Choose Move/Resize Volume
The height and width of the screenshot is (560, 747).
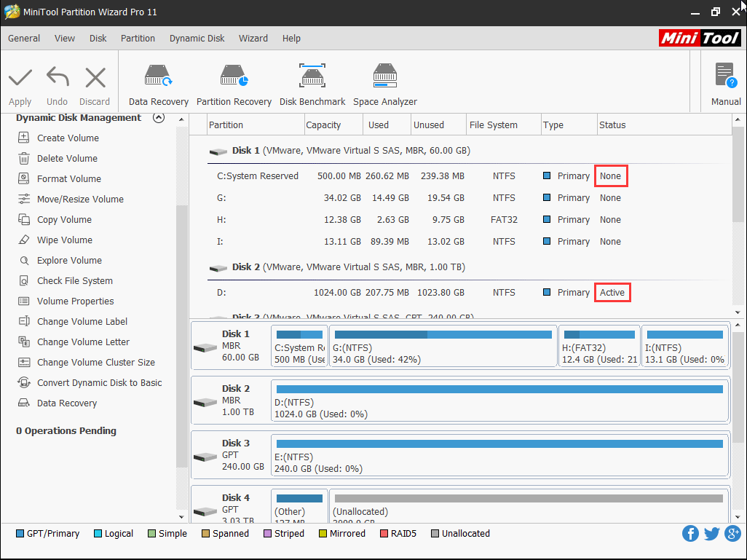pos(80,200)
